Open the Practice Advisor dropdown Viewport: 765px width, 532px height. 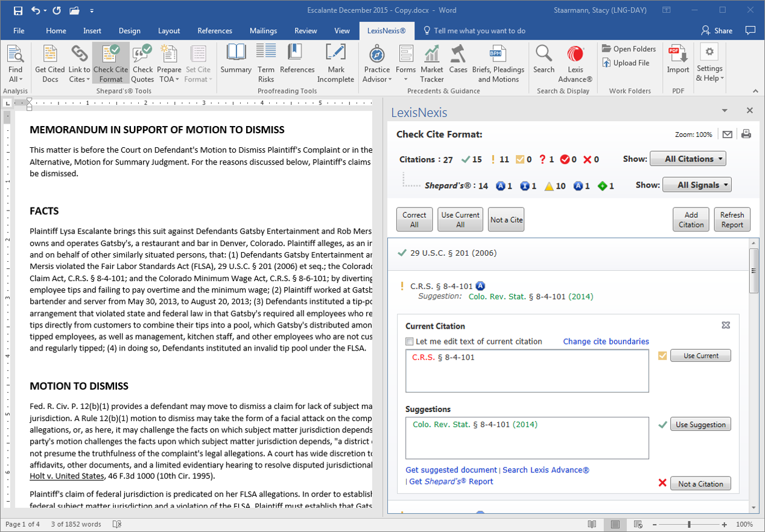click(377, 64)
